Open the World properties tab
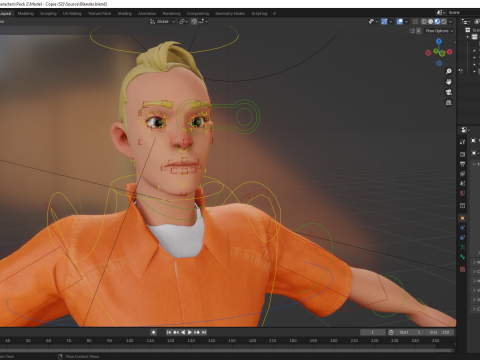Viewport: 480px width, 360px height. 462,193
